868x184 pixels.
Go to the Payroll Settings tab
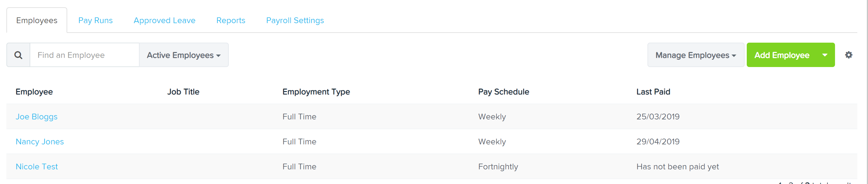(295, 20)
